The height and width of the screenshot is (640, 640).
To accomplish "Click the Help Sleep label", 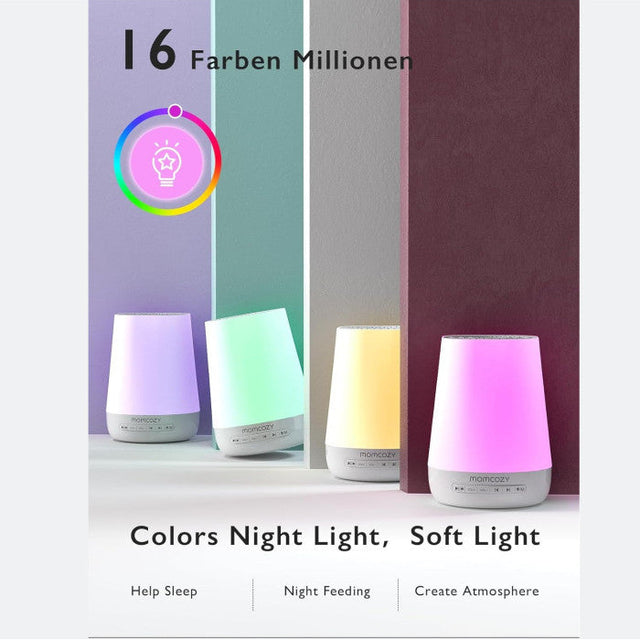I will pos(164,591).
